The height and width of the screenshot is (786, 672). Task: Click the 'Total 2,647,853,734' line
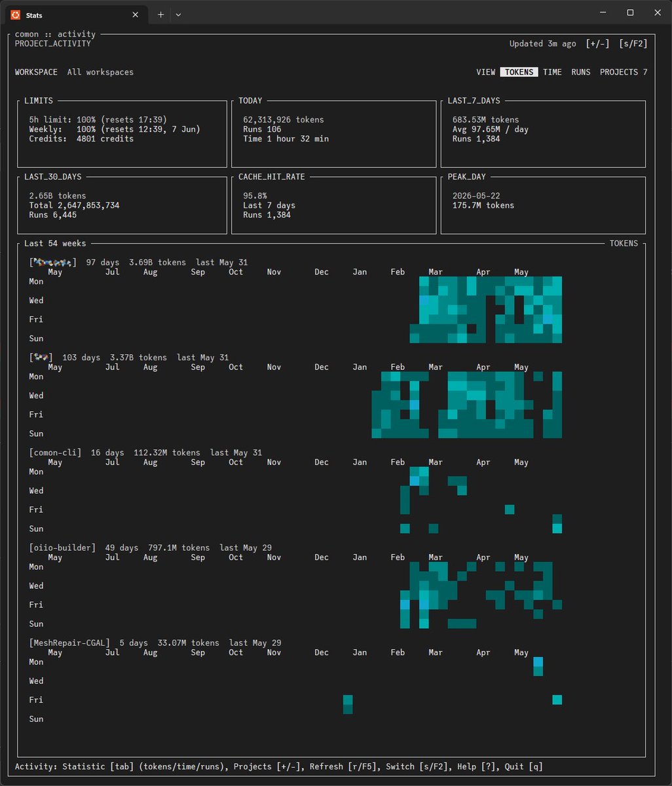tap(74, 205)
